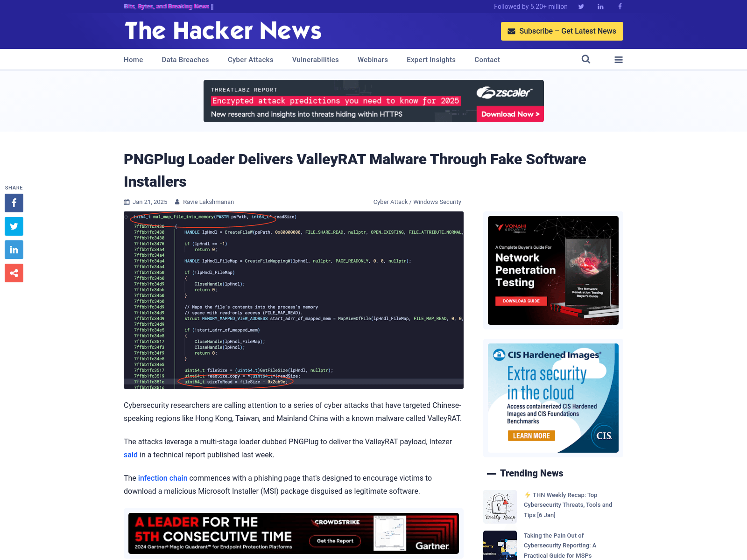Open more share options red button
Image resolution: width=747 pixels, height=560 pixels.
click(14, 273)
